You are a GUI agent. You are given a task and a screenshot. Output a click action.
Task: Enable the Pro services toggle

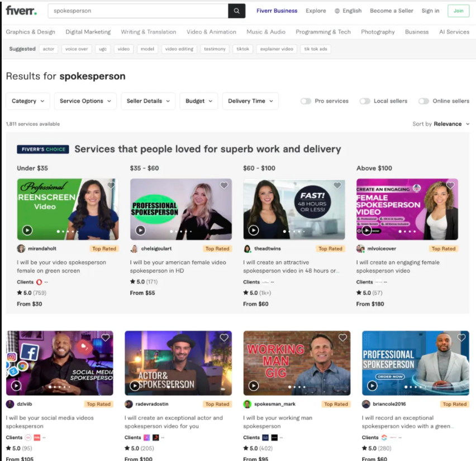(x=306, y=101)
